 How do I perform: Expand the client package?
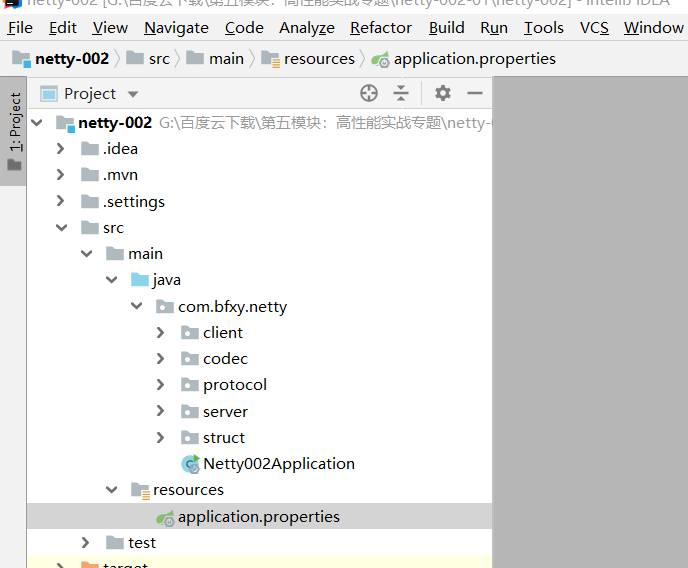161,332
